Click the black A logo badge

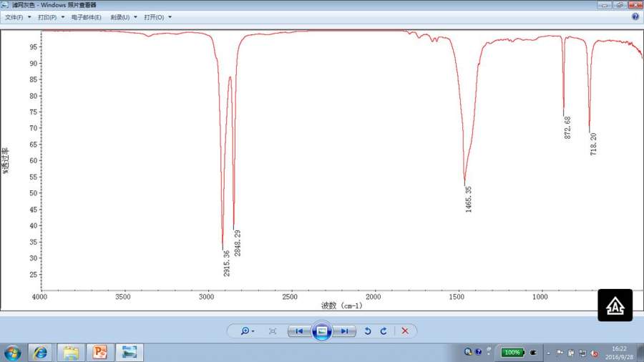(615, 305)
